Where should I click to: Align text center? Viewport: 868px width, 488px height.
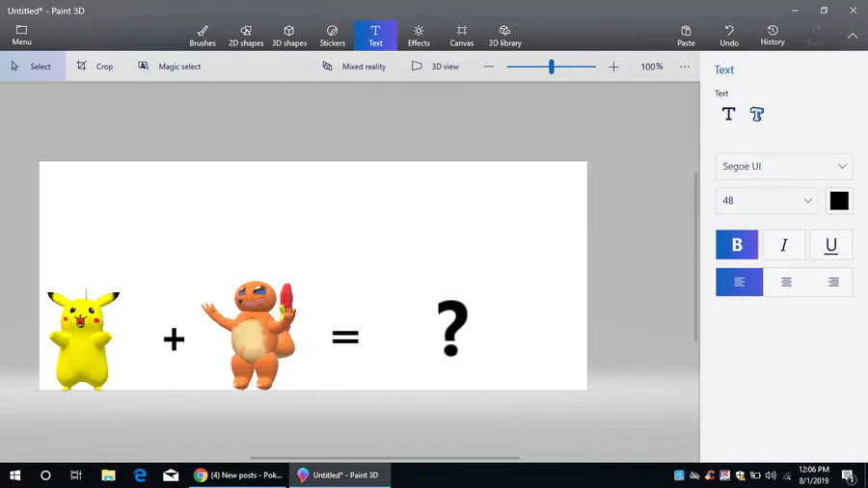[786, 283]
